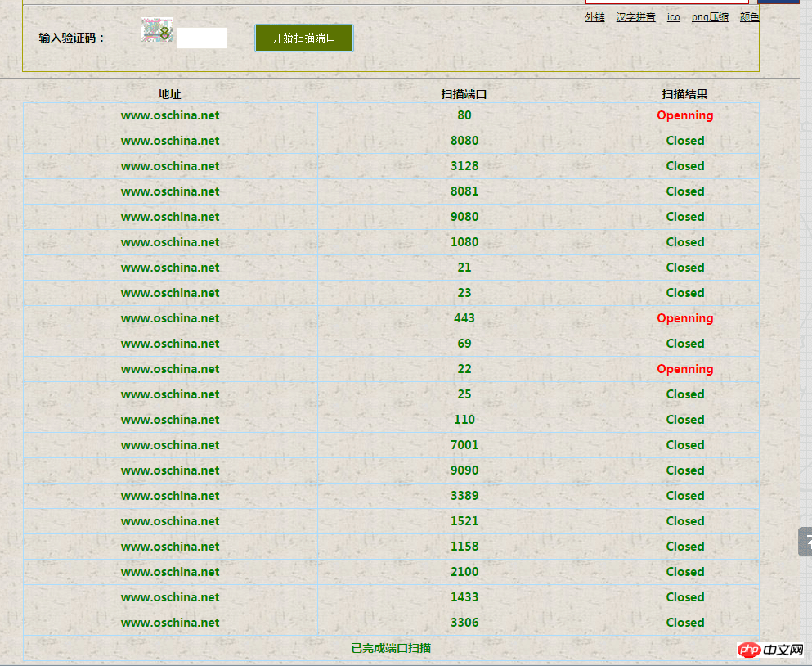
Task: Click www.oschina.net in port 80 row
Action: 170,115
